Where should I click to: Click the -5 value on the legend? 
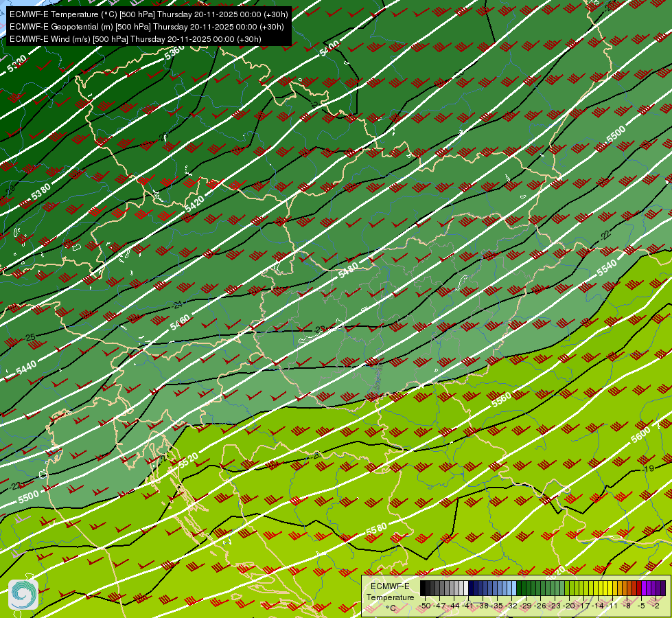pyautogui.click(x=641, y=606)
